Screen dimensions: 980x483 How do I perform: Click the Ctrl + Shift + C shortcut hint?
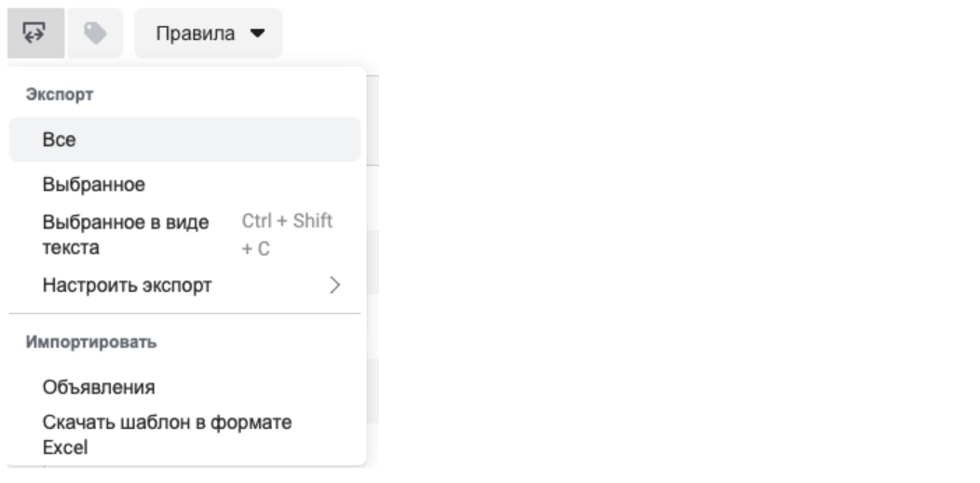(x=287, y=235)
